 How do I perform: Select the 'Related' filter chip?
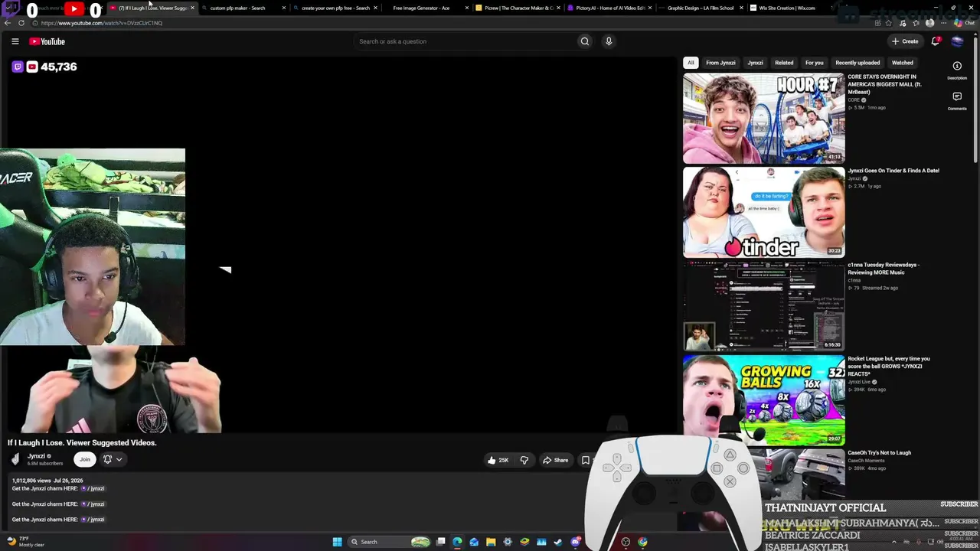coord(784,63)
